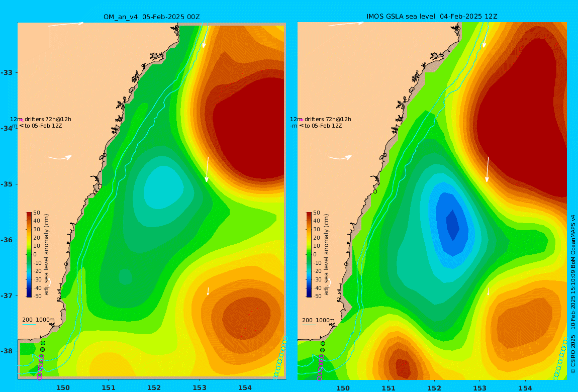Click the '200 1000m' isobath legend in left map
Screen dimensions: 578x392
pyautogui.click(x=38, y=320)
